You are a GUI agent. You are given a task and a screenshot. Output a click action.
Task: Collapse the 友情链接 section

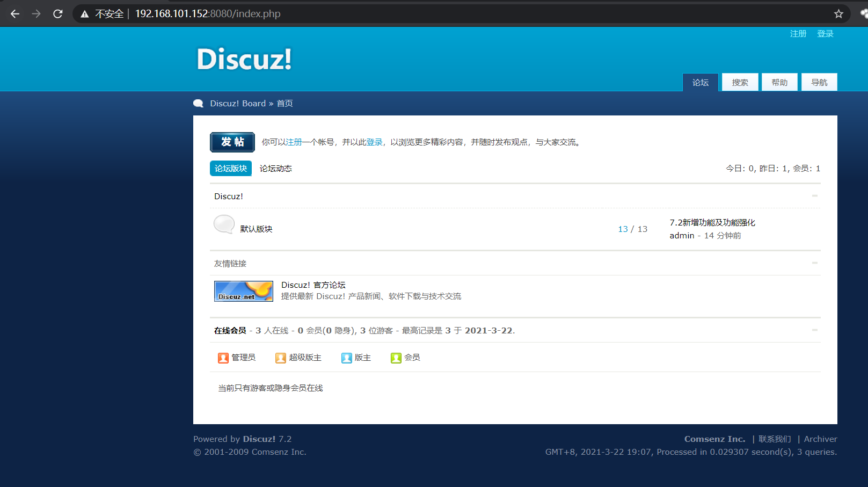tap(814, 263)
